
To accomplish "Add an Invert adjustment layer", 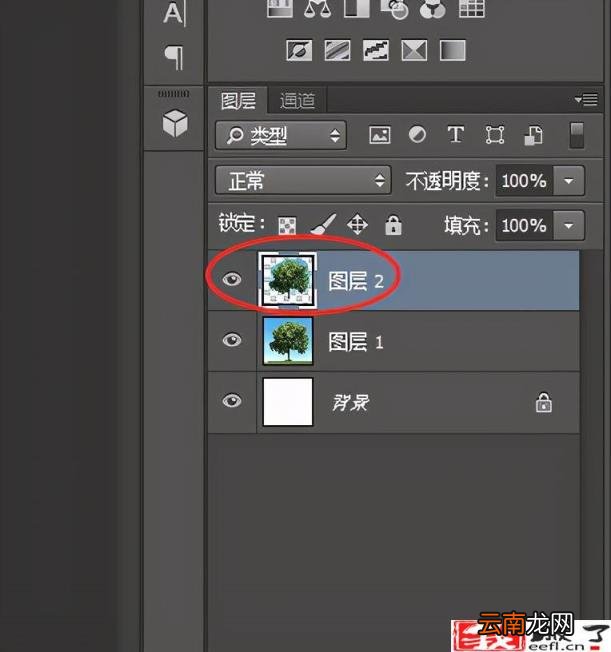I will 299,50.
